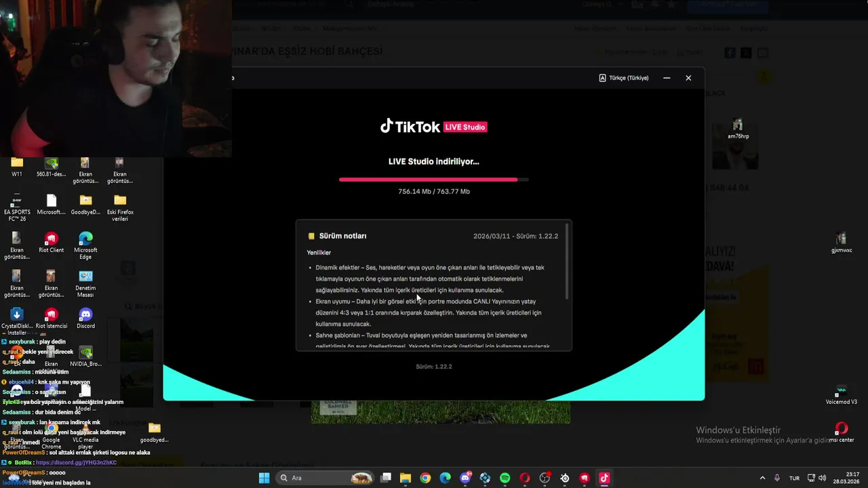
Task: Open the discord.gg link in chat overlay
Action: click(x=76, y=462)
